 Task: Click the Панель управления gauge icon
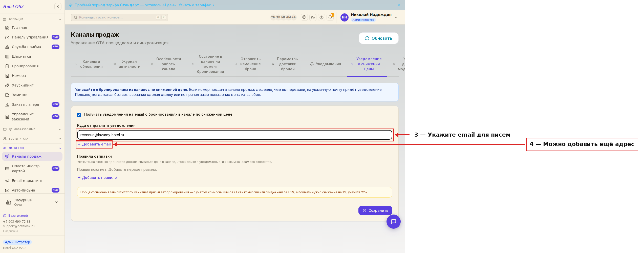(7, 37)
